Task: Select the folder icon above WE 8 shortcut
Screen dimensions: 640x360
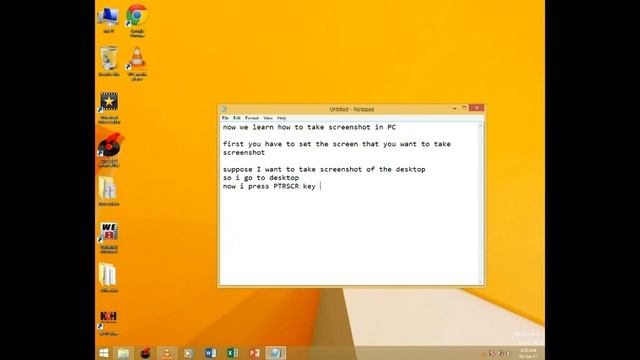Action: (x=109, y=192)
